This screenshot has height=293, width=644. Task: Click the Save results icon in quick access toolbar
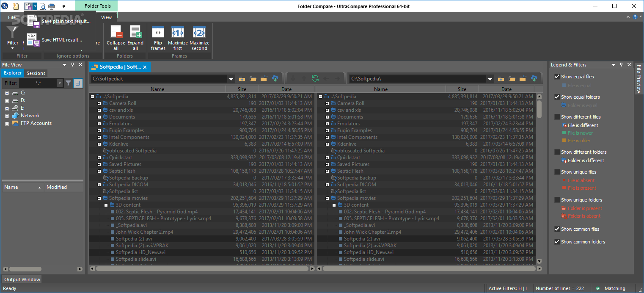point(28,6)
